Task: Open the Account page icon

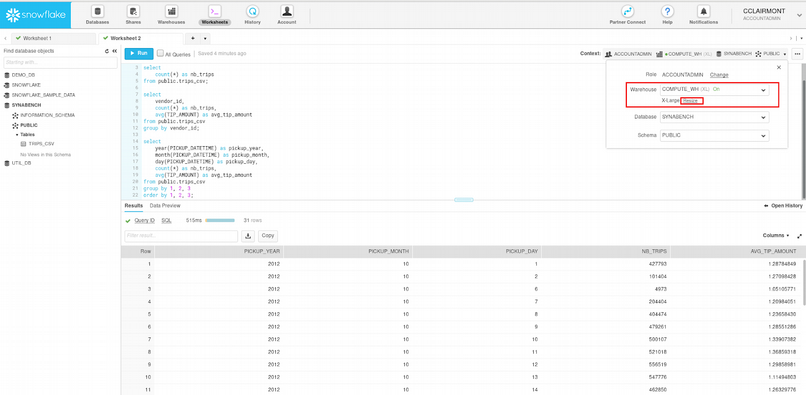Action: [287, 11]
